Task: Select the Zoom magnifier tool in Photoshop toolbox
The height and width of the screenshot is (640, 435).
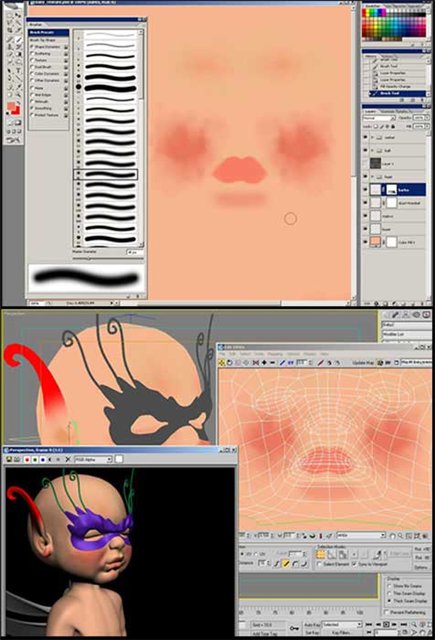Action: click(x=18, y=94)
